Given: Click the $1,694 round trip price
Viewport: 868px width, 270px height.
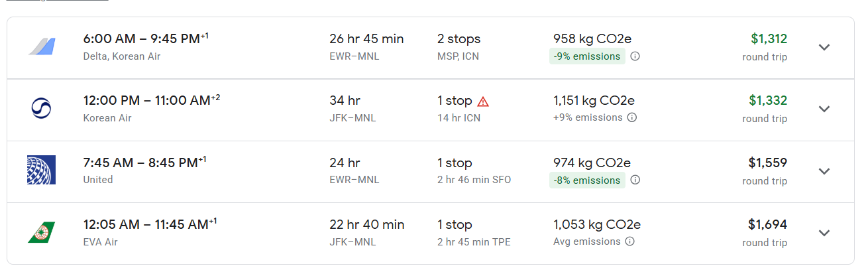Looking at the screenshot, I should tap(767, 224).
